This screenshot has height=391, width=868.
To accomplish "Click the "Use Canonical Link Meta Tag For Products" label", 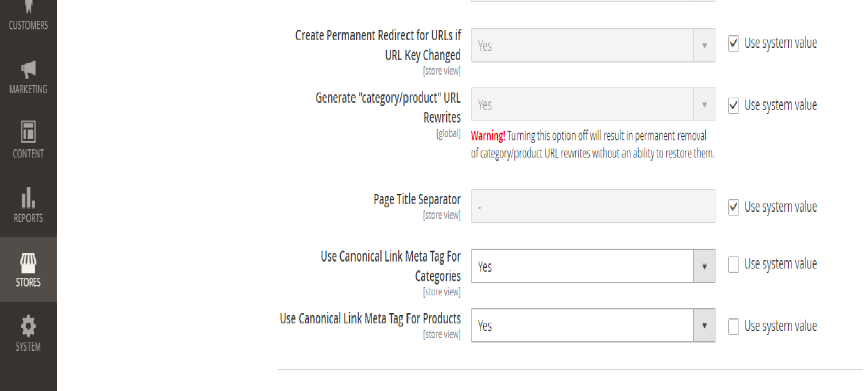I will [370, 319].
